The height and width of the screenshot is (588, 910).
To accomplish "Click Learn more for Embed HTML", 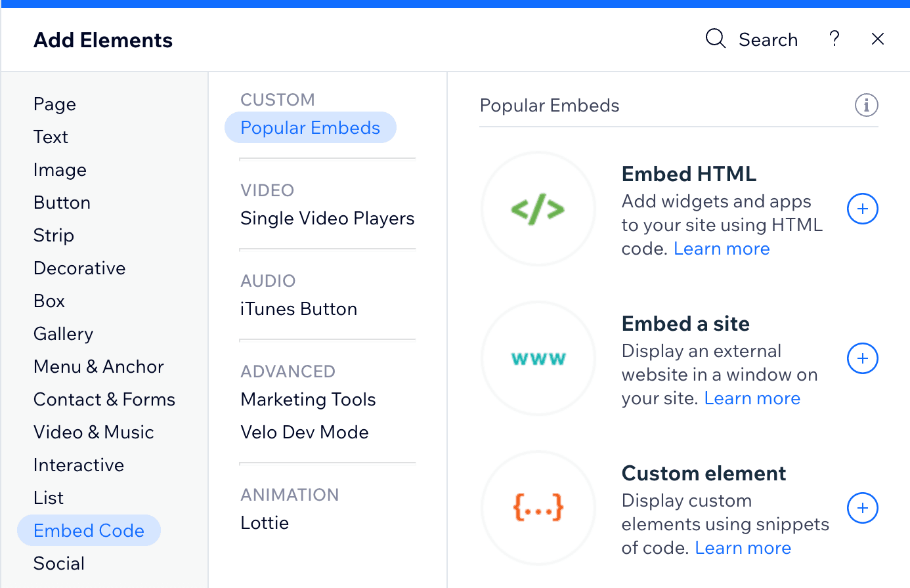I will click(722, 248).
